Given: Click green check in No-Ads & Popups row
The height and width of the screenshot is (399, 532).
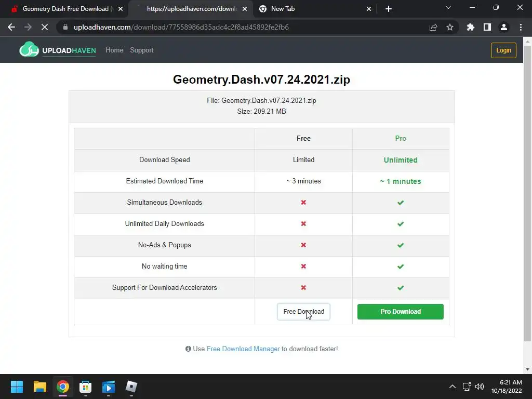Looking at the screenshot, I should click(401, 245).
